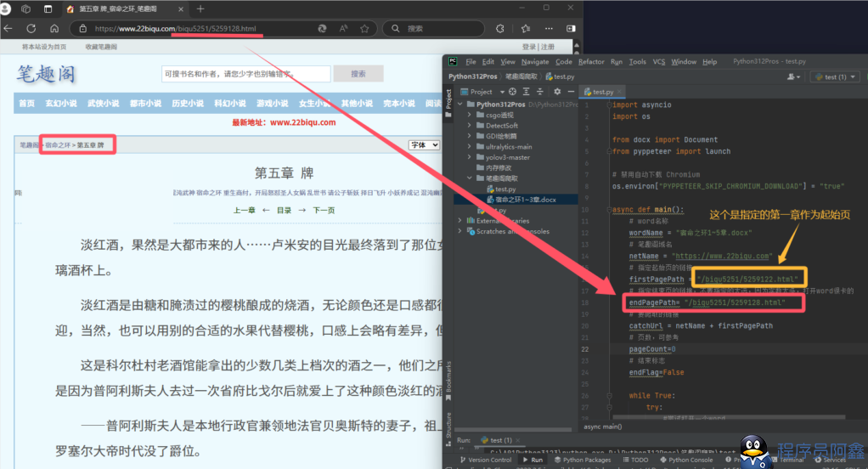Toggle the Structure tool window
This screenshot has width=868, height=469.
pyautogui.click(x=448, y=428)
